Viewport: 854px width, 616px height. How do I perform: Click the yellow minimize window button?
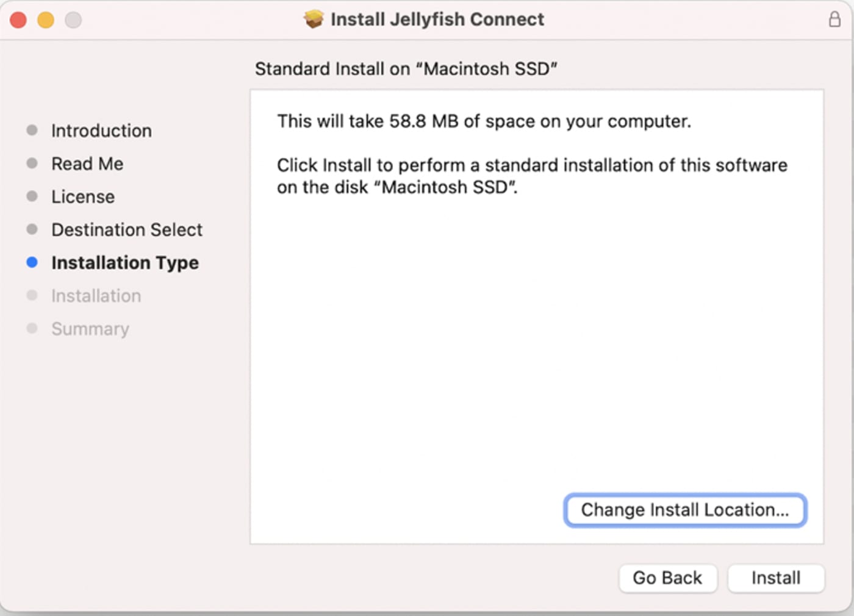[x=46, y=20]
